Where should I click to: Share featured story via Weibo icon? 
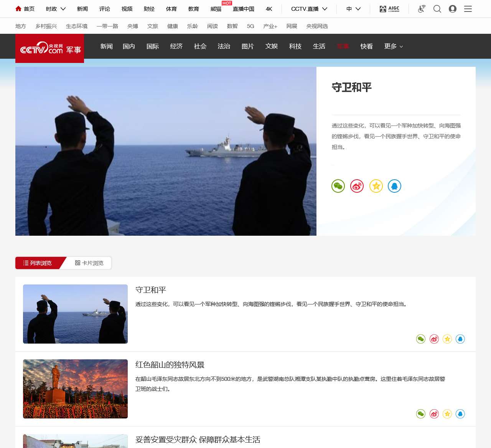(357, 186)
